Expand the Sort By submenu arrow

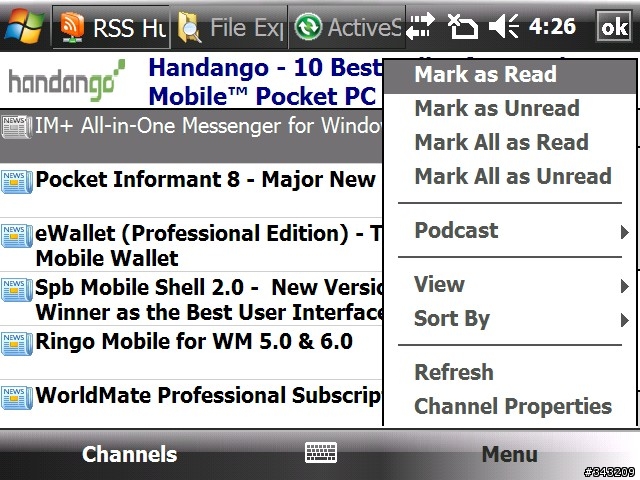(x=624, y=320)
